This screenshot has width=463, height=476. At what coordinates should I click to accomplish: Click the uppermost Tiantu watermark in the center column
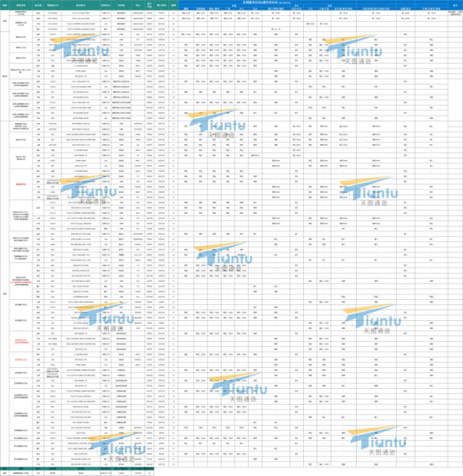(x=216, y=122)
